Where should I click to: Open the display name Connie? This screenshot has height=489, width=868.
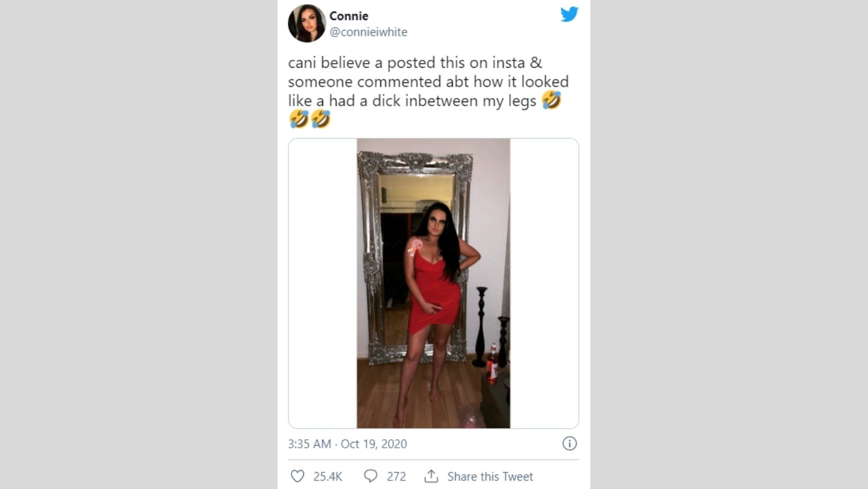349,16
